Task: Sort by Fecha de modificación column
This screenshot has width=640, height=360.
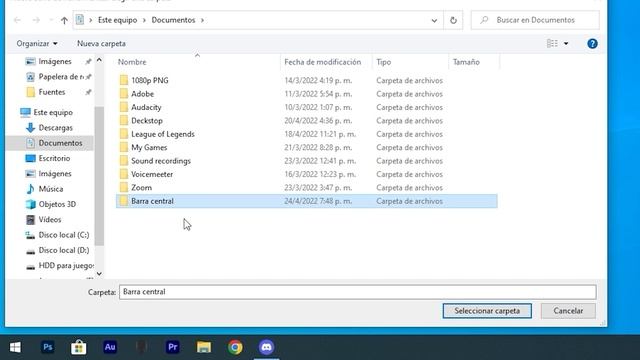Action: click(322, 62)
